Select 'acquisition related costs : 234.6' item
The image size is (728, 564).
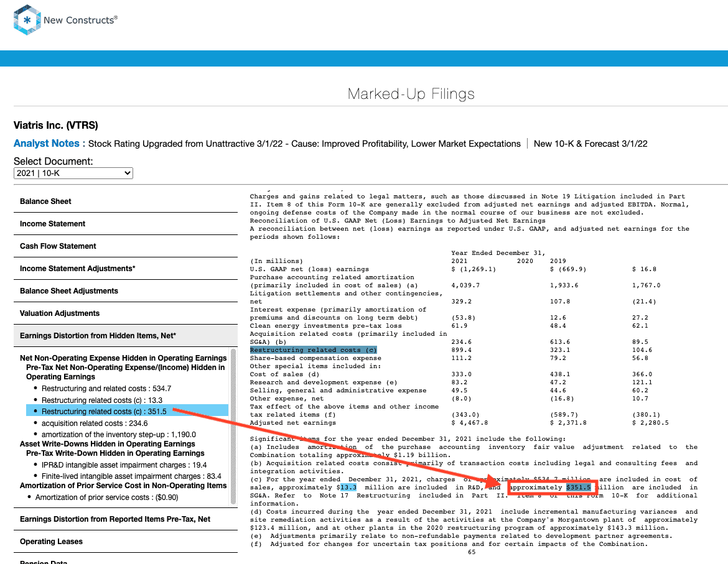(95, 423)
